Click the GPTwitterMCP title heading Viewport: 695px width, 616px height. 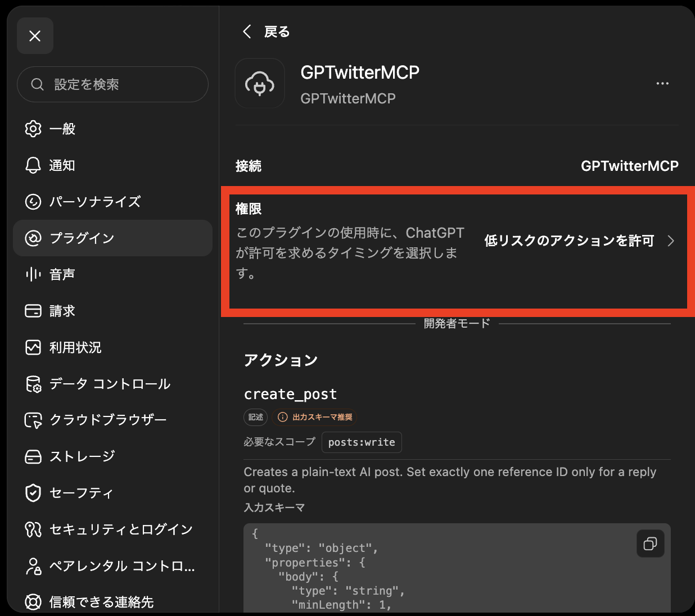[x=360, y=73]
